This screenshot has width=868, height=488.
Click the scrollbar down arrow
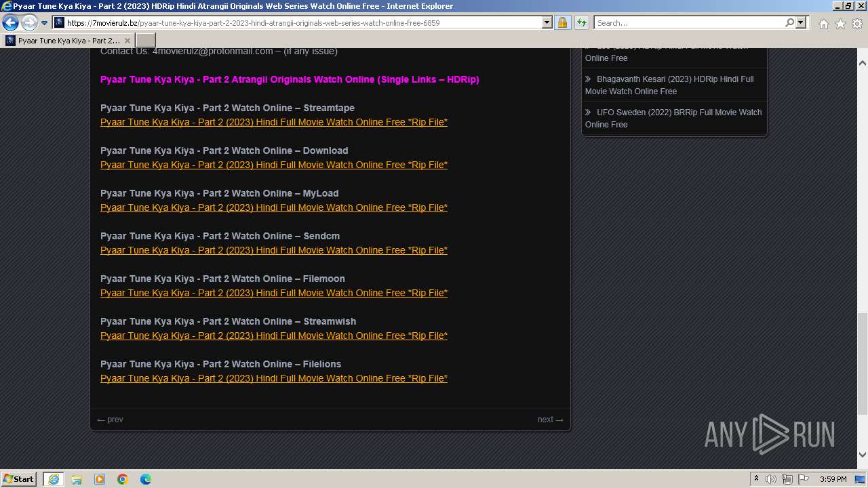[x=863, y=455]
